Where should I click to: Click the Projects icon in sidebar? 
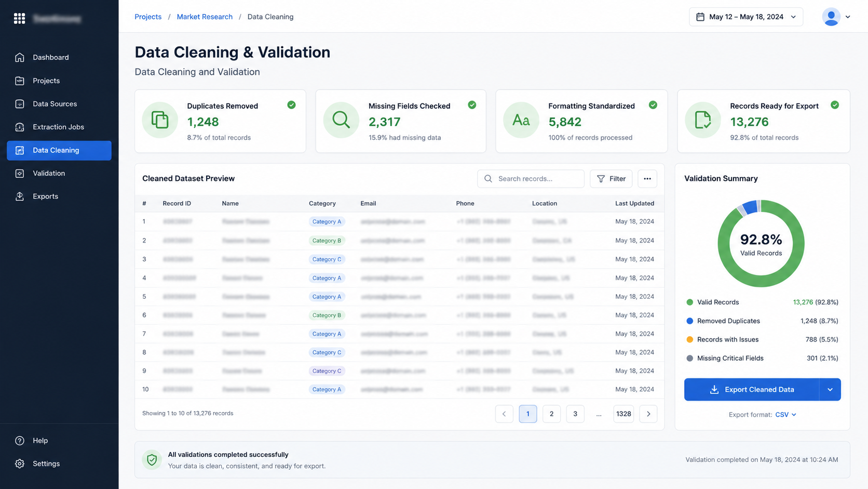click(20, 81)
